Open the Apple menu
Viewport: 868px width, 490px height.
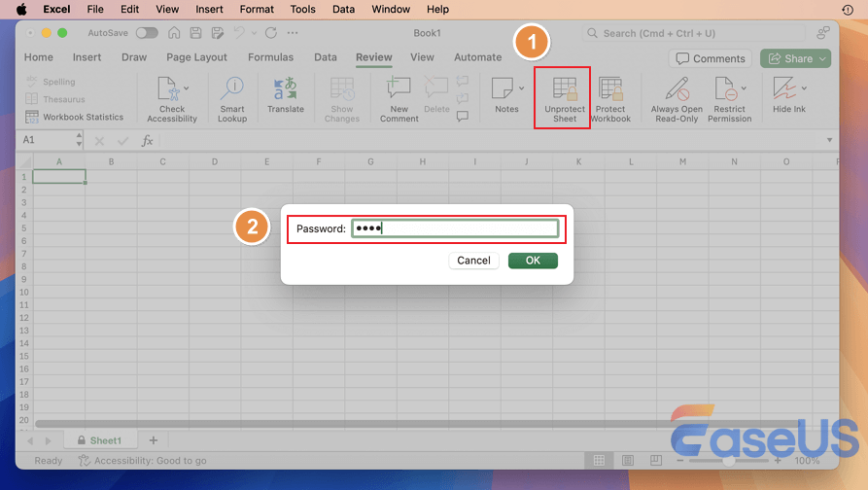pos(21,10)
